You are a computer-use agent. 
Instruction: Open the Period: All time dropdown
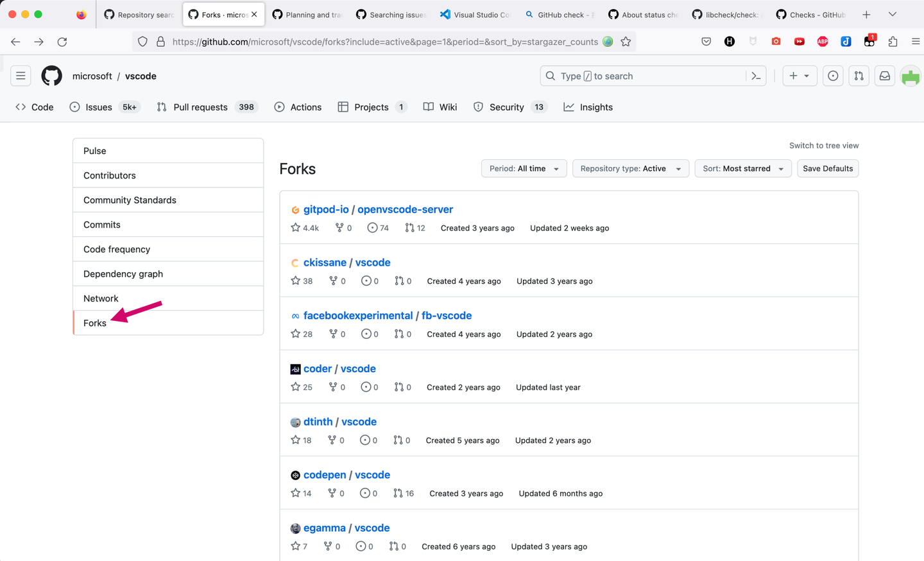524,169
